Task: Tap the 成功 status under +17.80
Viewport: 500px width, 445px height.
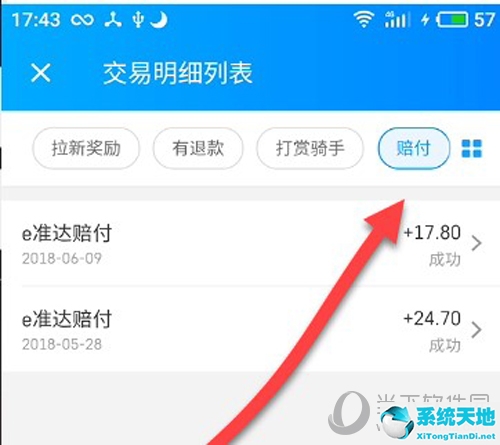Action: 445,259
